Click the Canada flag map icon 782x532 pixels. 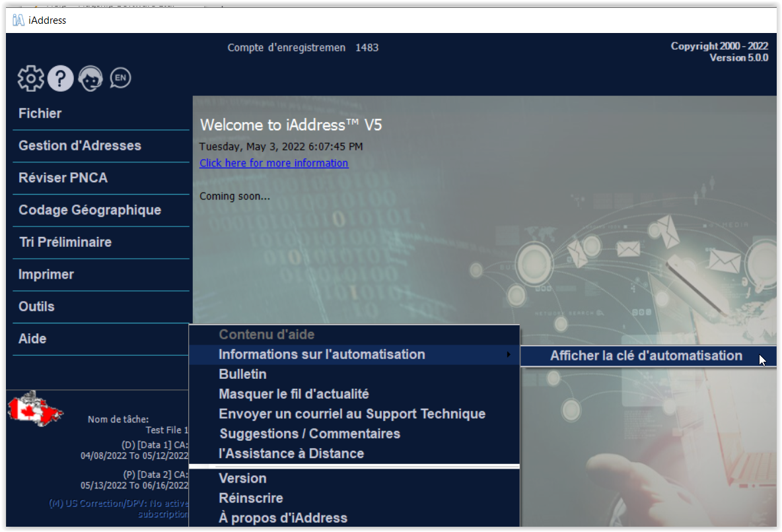click(35, 409)
